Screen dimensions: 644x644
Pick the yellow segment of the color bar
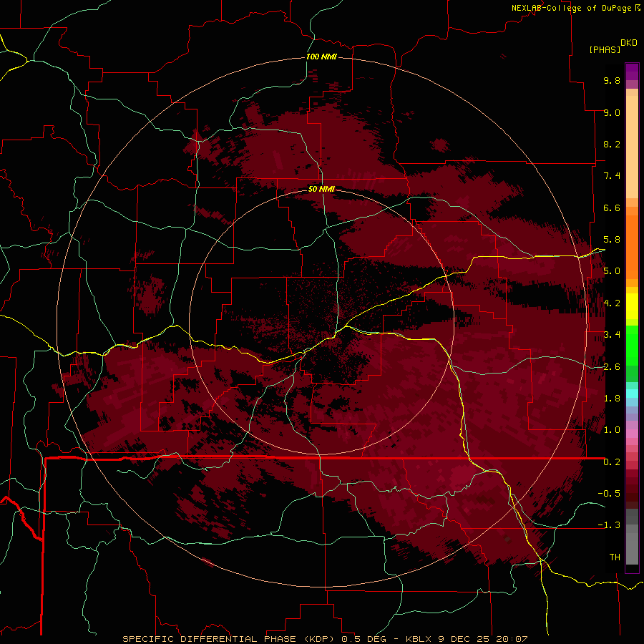(x=632, y=306)
